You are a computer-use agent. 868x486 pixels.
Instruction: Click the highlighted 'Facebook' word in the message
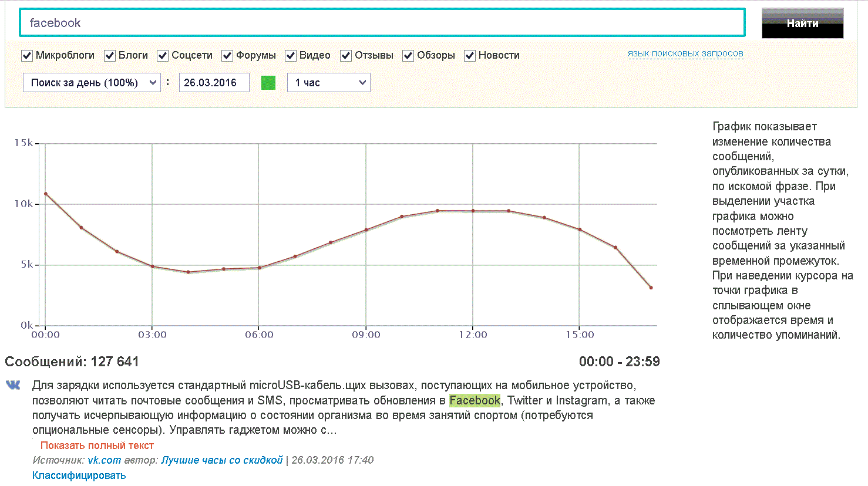(475, 400)
